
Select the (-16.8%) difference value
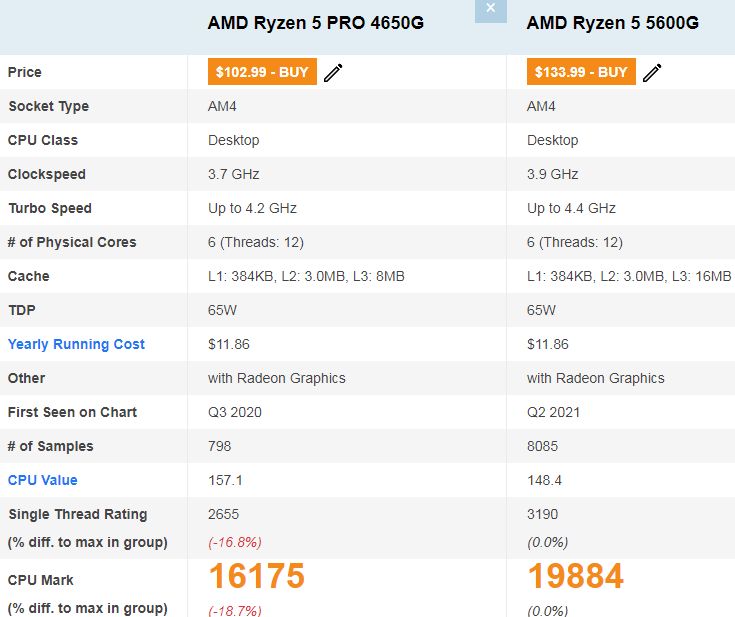235,542
